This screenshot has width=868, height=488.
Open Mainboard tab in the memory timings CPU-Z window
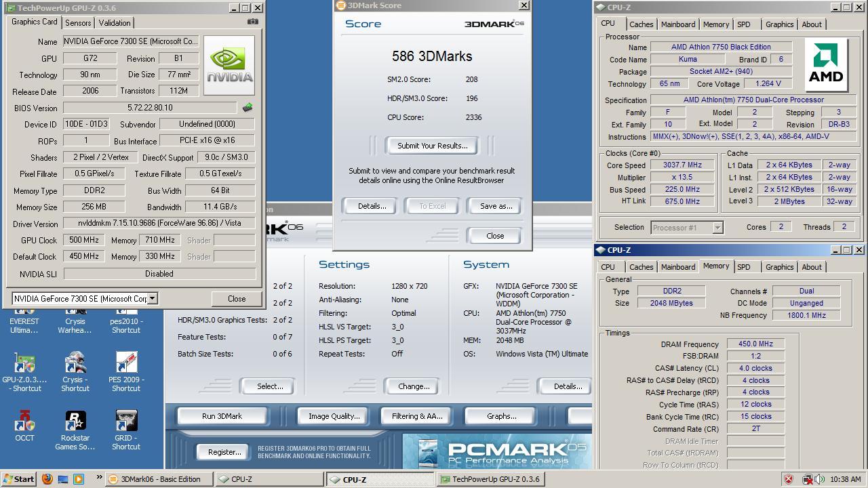[x=678, y=267]
